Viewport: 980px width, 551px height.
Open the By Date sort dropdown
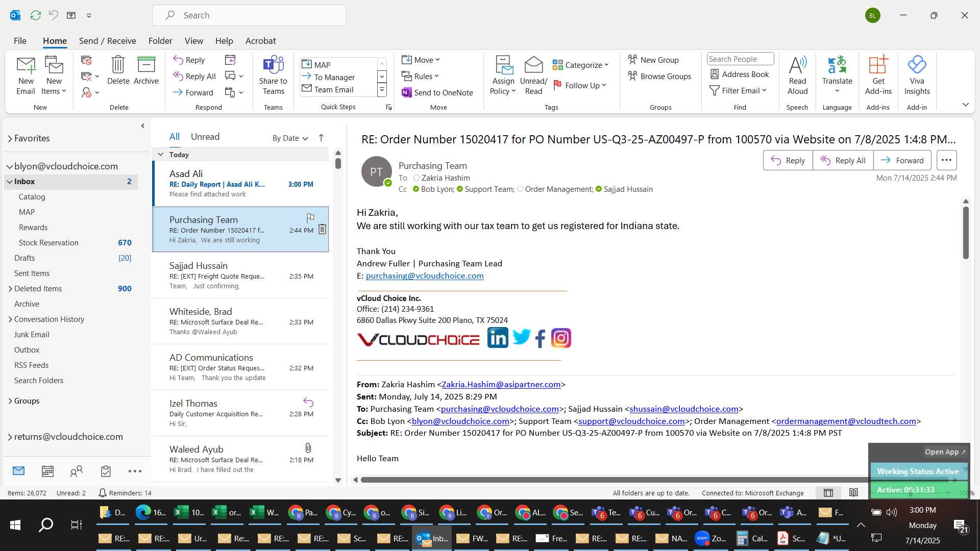pyautogui.click(x=290, y=138)
